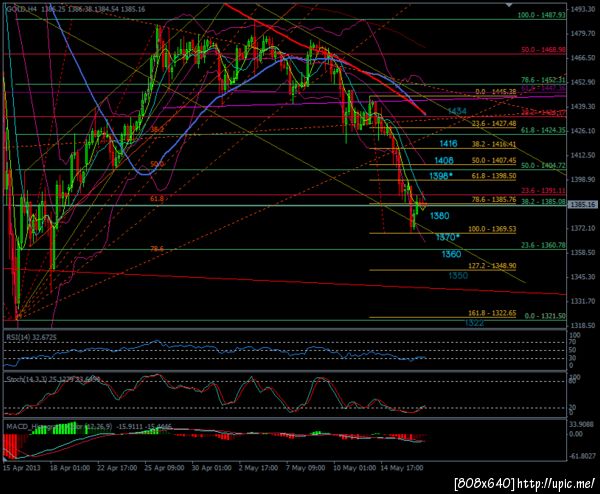
Task: Click the 18 Apr 01:00 time label
Action: coord(70,468)
